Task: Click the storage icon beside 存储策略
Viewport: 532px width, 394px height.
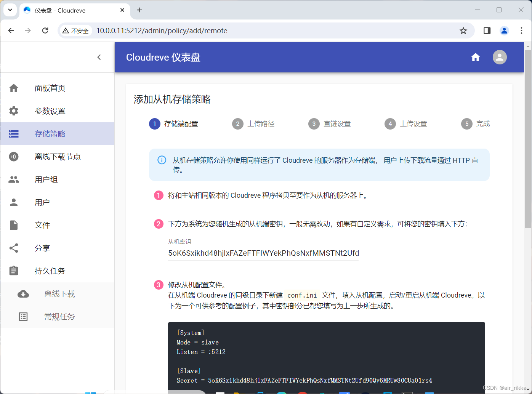Action: (x=14, y=134)
